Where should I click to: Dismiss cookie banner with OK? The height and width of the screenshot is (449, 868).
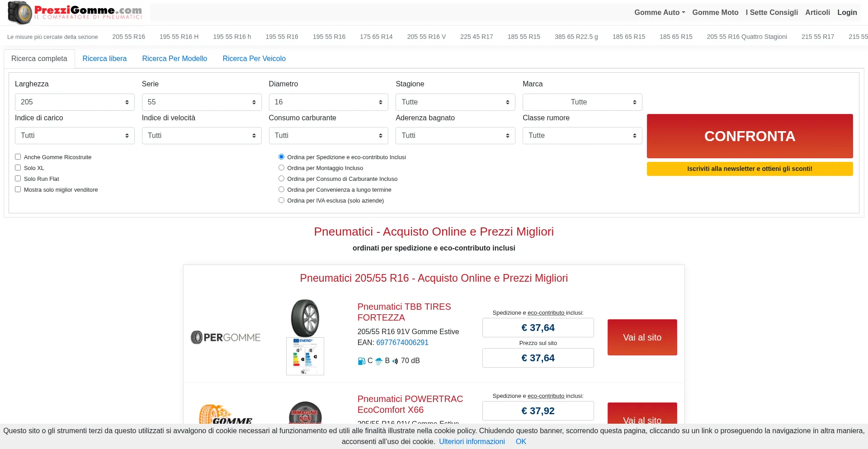click(521, 442)
